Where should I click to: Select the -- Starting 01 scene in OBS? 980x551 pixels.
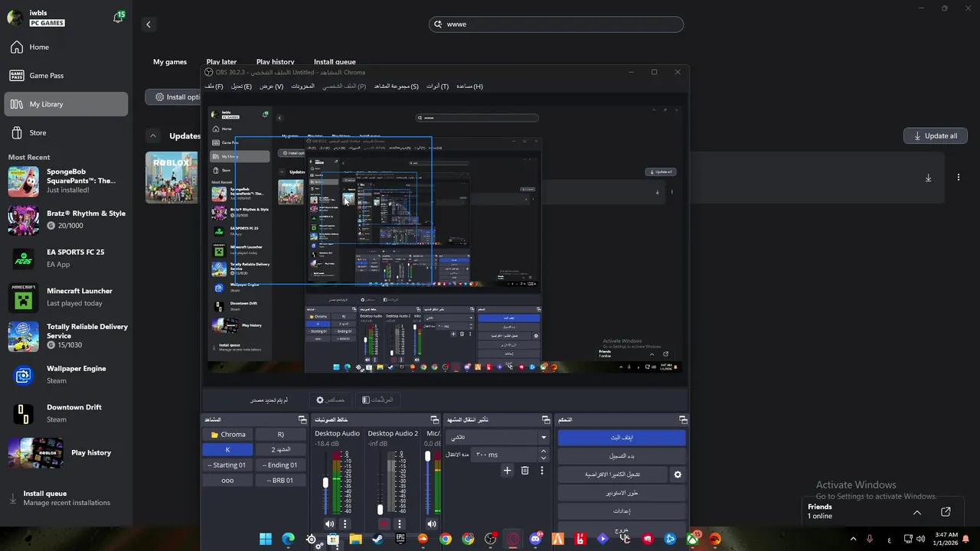click(x=227, y=465)
